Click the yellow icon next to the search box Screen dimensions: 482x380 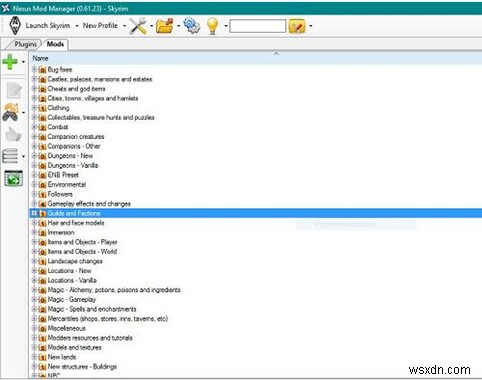297,26
